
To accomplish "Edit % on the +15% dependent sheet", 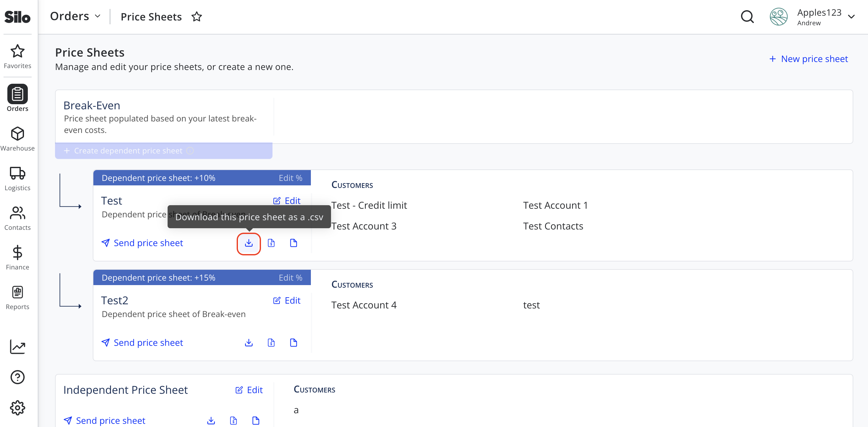I will tap(290, 277).
